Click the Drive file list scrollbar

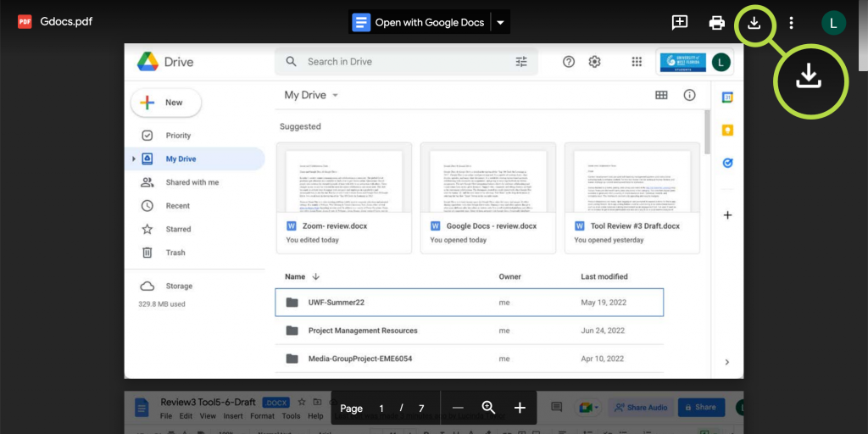click(707, 131)
